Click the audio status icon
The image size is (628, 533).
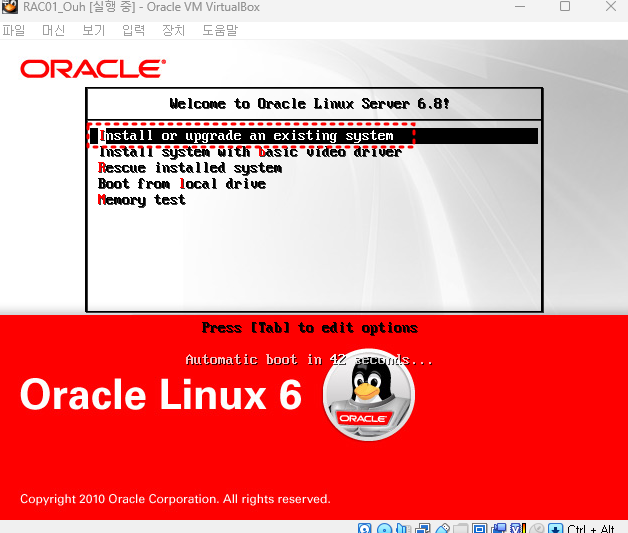(x=404, y=529)
